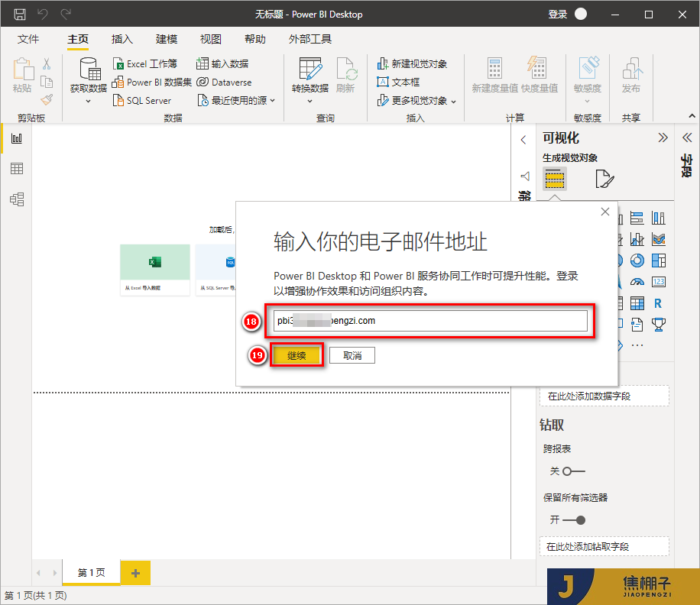Choose the clustered bar chart visual

pyautogui.click(x=637, y=218)
